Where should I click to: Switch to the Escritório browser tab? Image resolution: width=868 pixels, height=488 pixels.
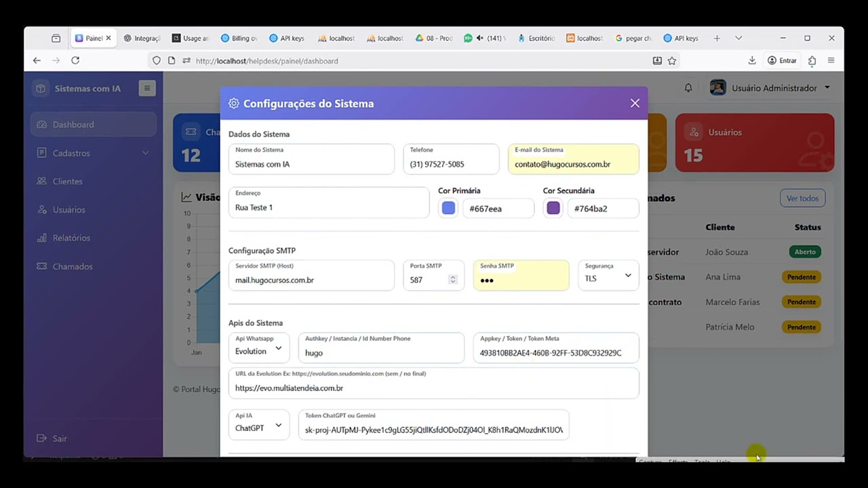pyautogui.click(x=536, y=39)
